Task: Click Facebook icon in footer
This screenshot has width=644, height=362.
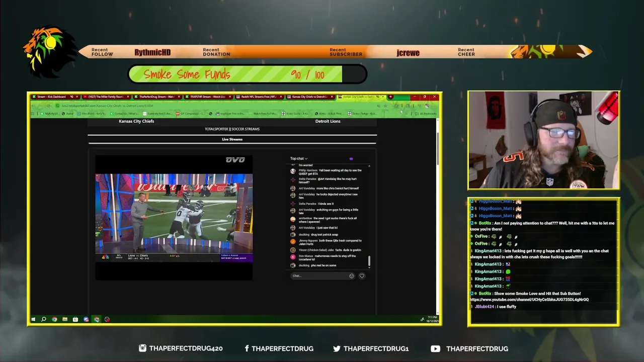Action: tap(247, 348)
